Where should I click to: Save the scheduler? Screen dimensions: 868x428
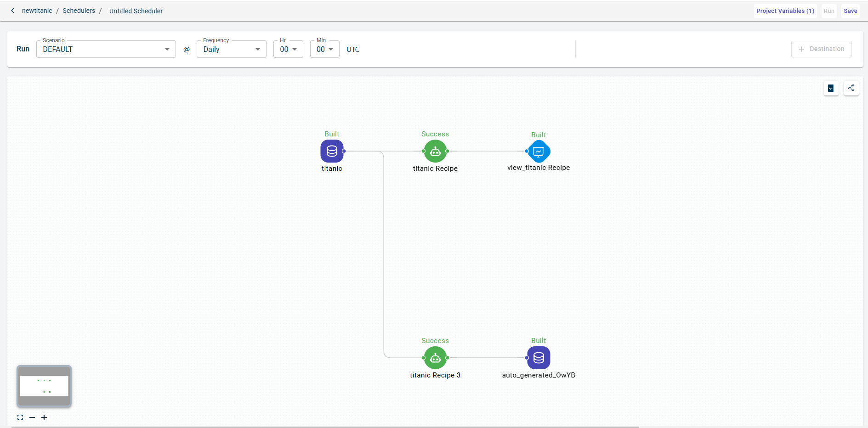[x=850, y=11]
